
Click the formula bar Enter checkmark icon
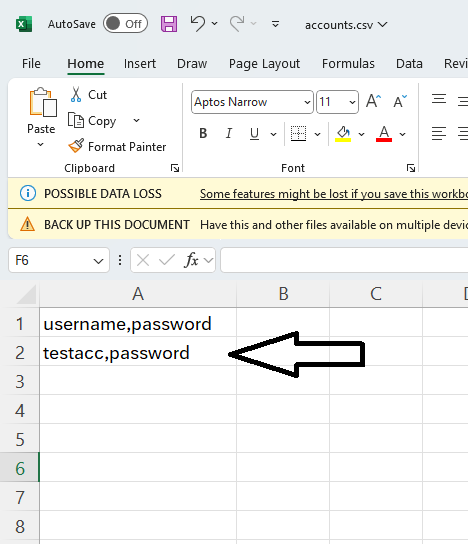pos(167,260)
